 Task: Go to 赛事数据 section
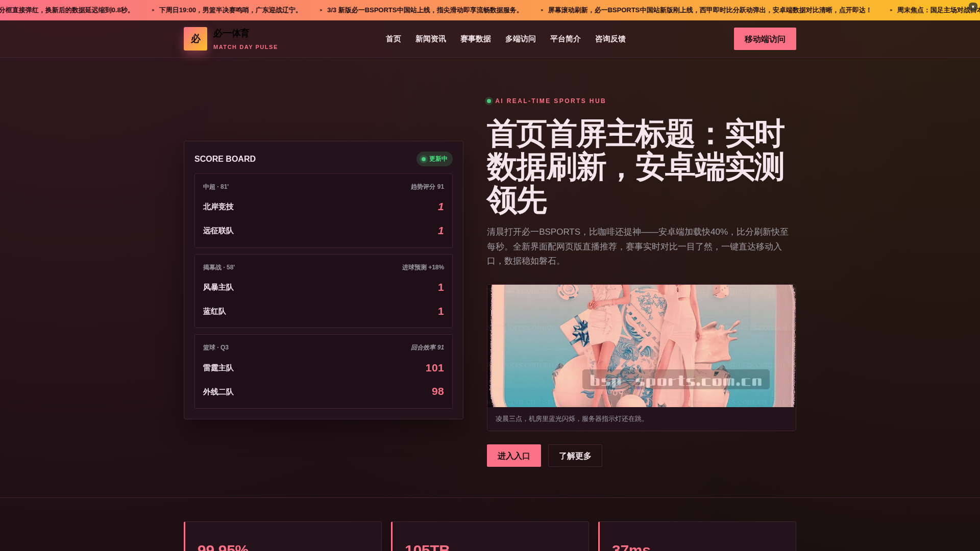(476, 39)
